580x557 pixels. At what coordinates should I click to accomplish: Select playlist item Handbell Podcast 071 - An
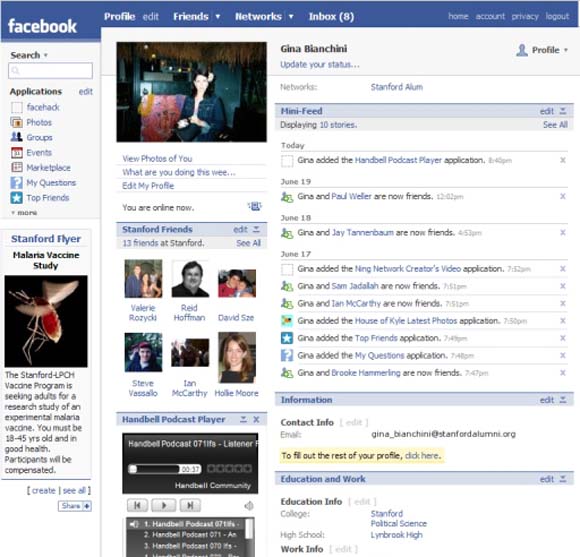click(190, 534)
